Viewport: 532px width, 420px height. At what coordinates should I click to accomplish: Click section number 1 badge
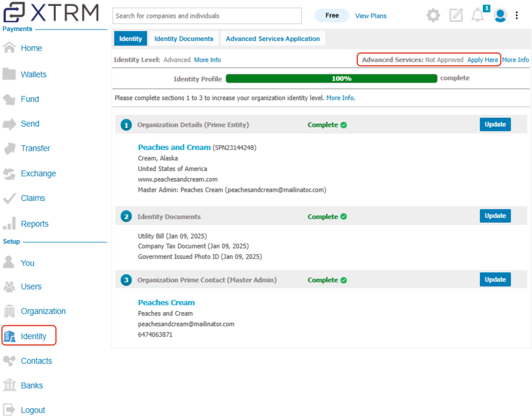click(126, 125)
